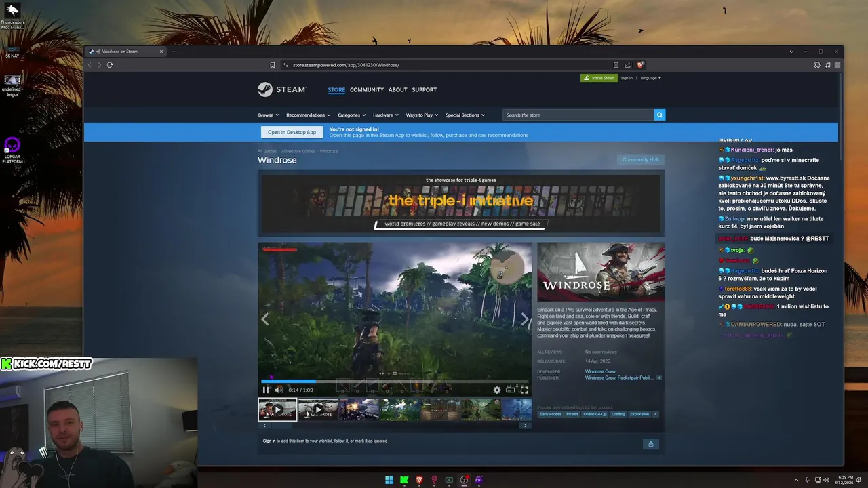Open the browser extensions puzzle icon
Viewport: 868px width, 488px height.
point(817,65)
